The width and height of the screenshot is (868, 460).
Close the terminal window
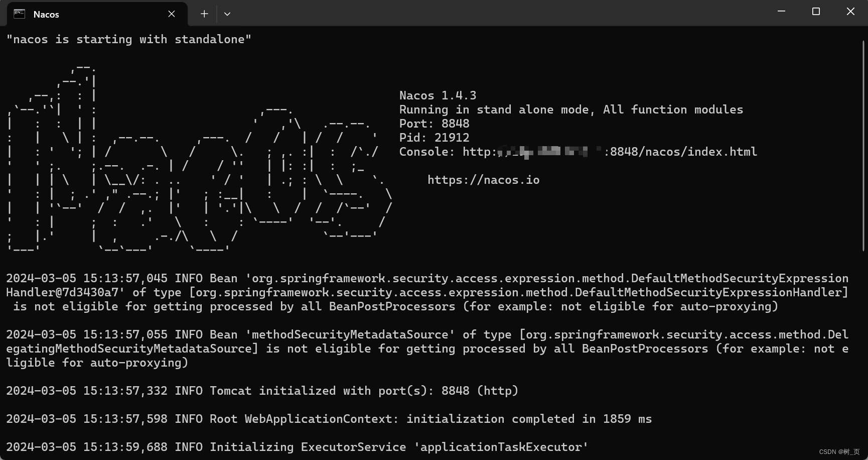(850, 12)
